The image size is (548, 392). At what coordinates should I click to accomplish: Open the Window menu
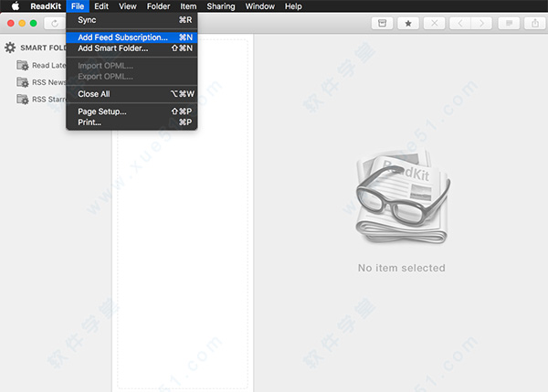[260, 6]
